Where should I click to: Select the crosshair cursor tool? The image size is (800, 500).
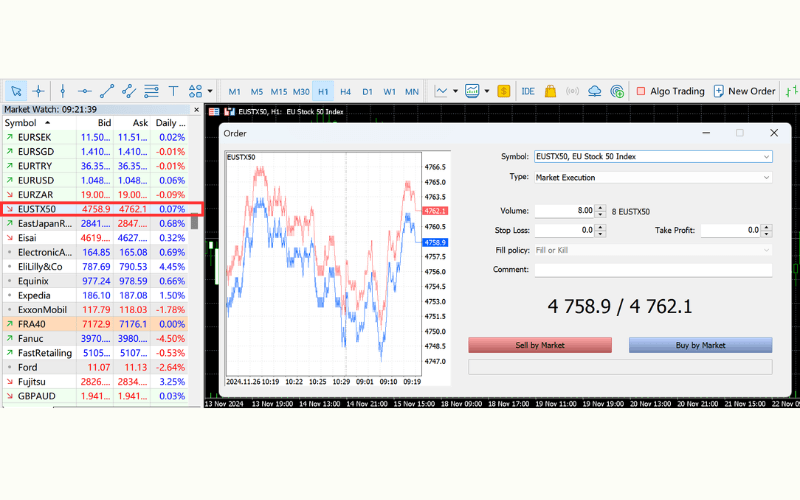[x=39, y=90]
